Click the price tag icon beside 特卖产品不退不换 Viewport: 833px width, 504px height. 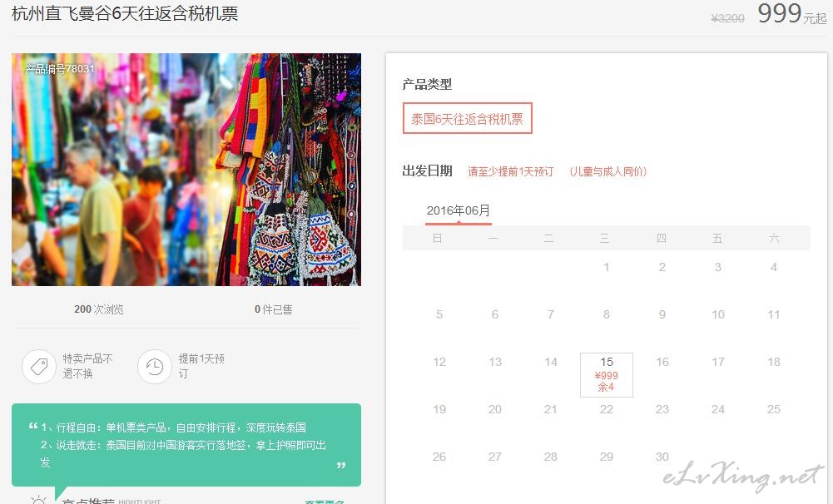[39, 367]
